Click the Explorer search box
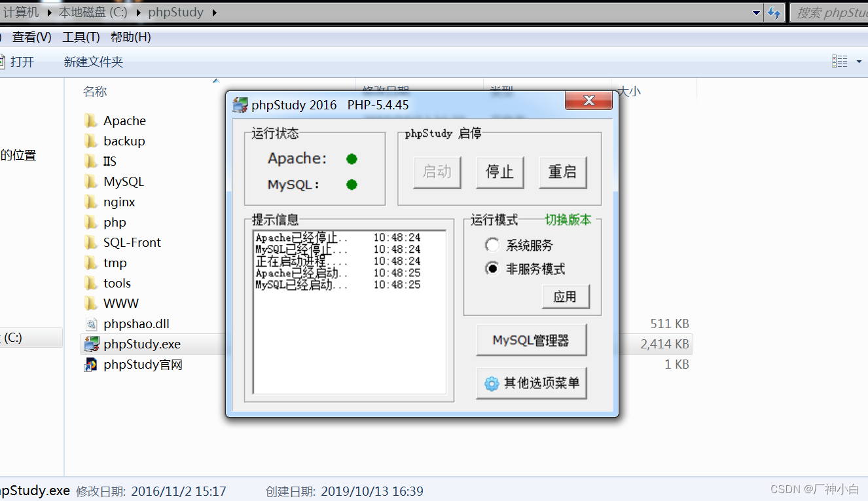 point(829,12)
